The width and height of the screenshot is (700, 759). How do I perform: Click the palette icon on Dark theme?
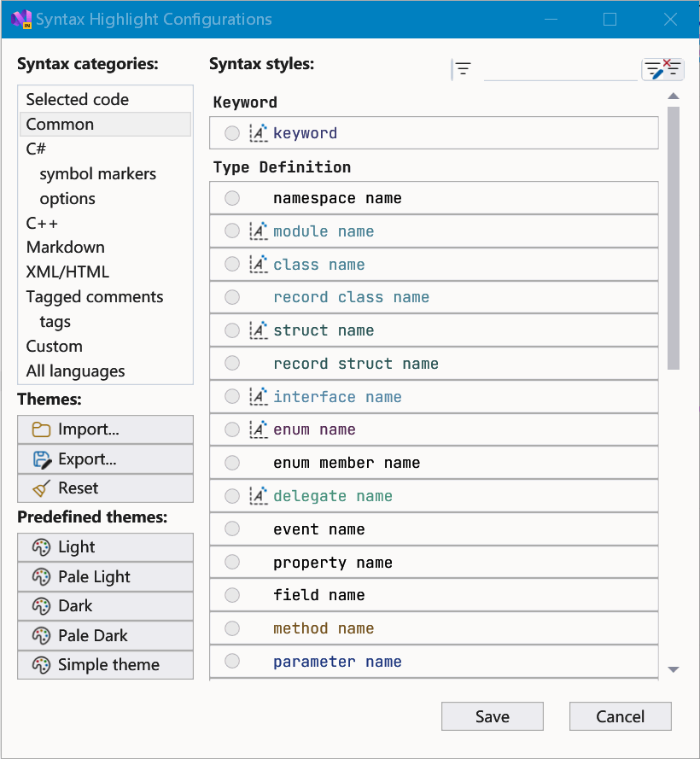[41, 606]
